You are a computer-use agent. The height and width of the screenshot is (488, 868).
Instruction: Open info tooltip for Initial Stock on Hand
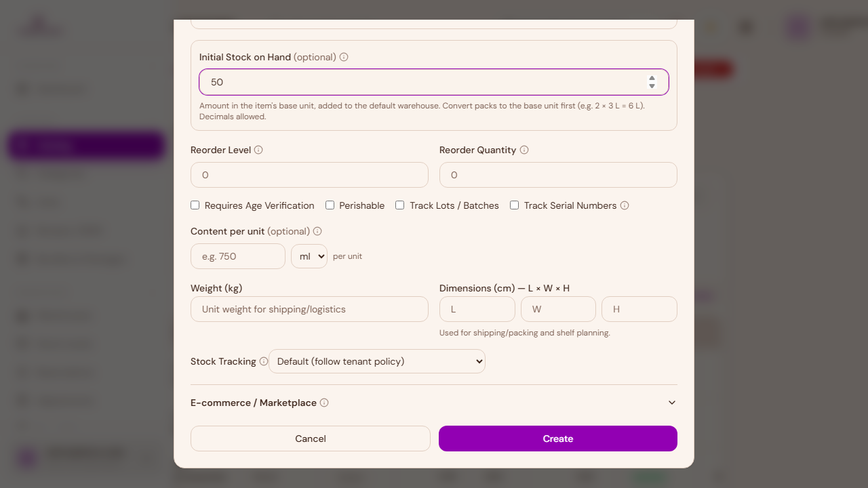(344, 57)
